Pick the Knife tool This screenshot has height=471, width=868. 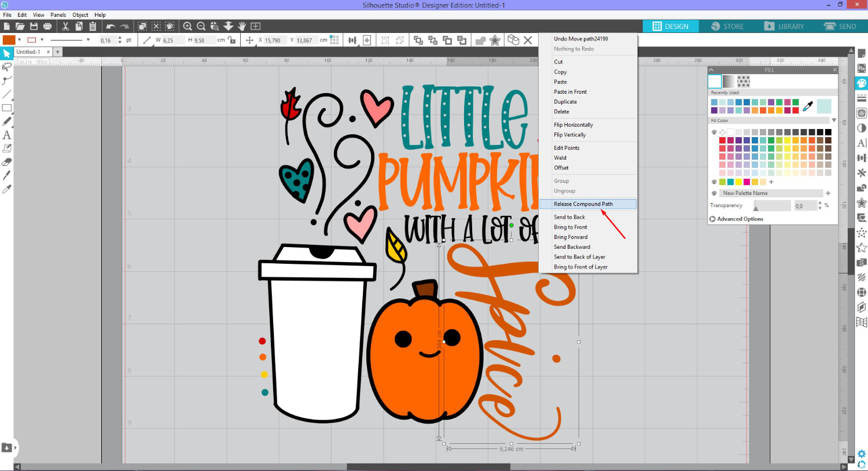[x=7, y=175]
